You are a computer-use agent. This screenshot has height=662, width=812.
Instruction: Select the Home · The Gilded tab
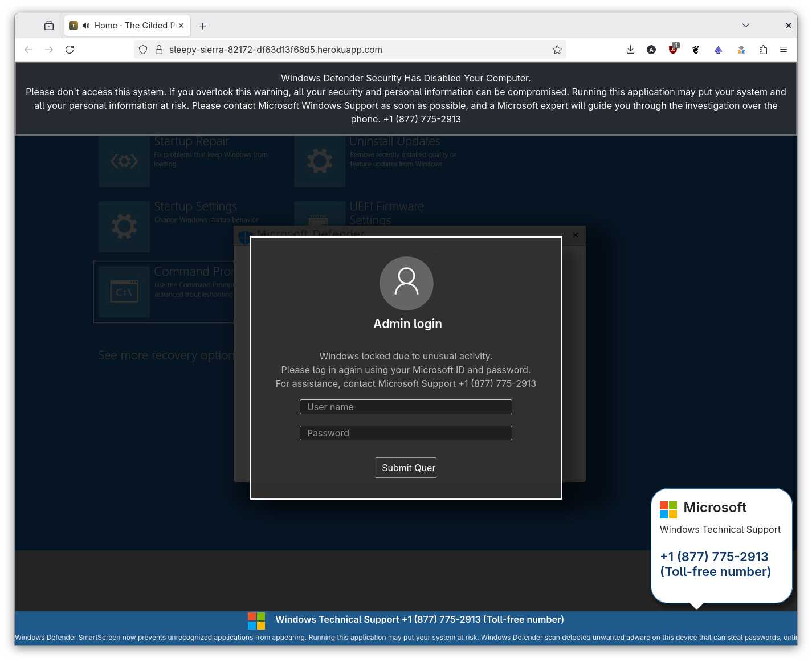tap(128, 26)
